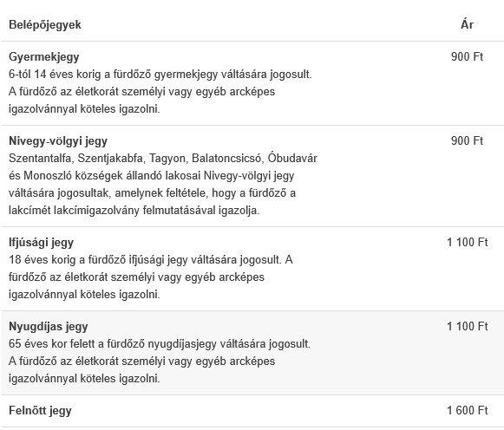The width and height of the screenshot is (504, 430).
Task: Click the 'váltására jogosultak, amelynek feltétele' line
Action: (152, 193)
